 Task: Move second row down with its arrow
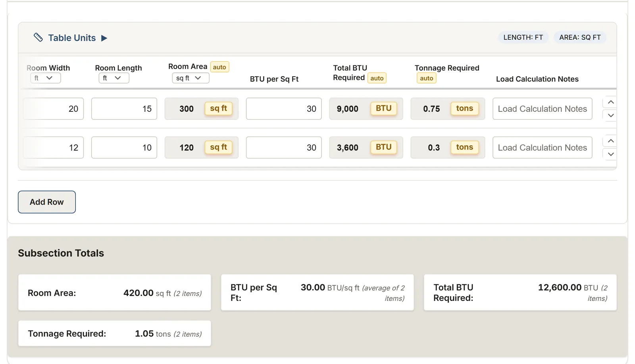tap(611, 154)
